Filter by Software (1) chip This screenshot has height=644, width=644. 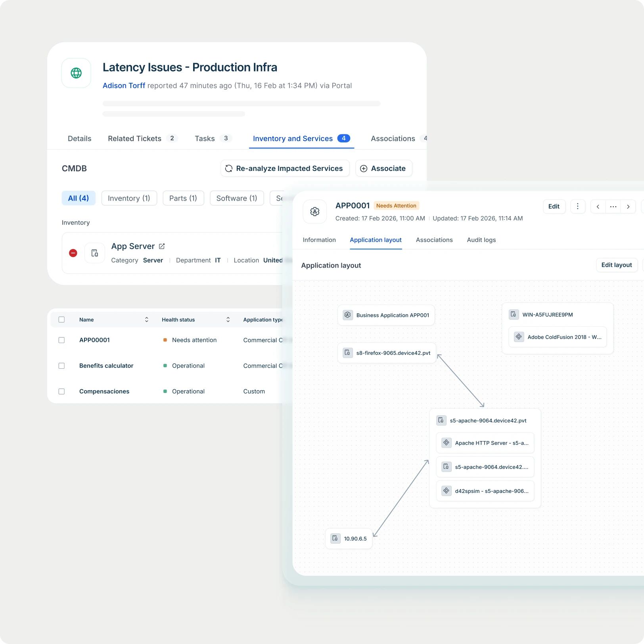[237, 198]
